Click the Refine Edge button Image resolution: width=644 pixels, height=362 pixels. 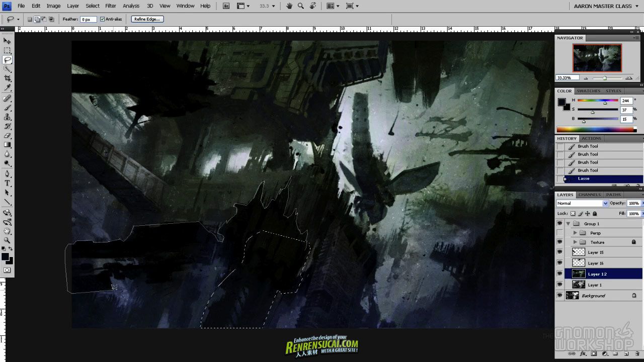tap(147, 19)
